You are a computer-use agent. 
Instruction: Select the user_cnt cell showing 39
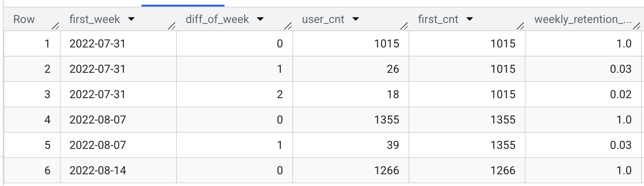(351, 145)
